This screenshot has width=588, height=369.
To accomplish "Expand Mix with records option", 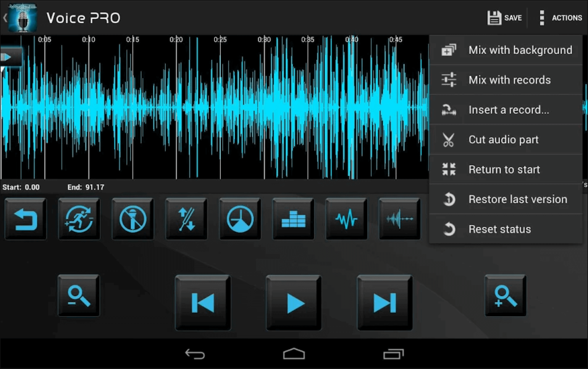I will point(508,80).
